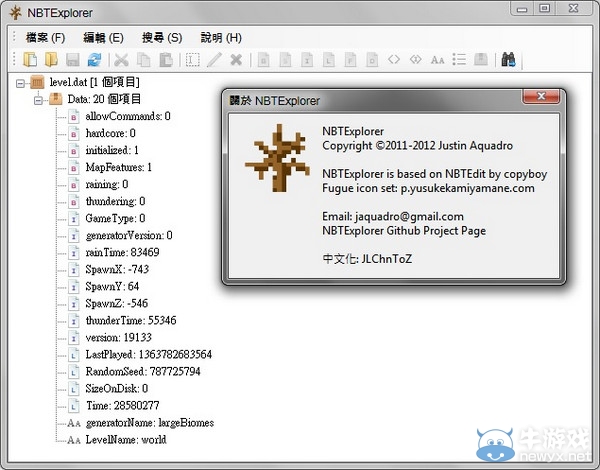Image resolution: width=600 pixels, height=470 pixels.
Task: Select the SizeOnDisk: 0 tag
Action: [116, 388]
